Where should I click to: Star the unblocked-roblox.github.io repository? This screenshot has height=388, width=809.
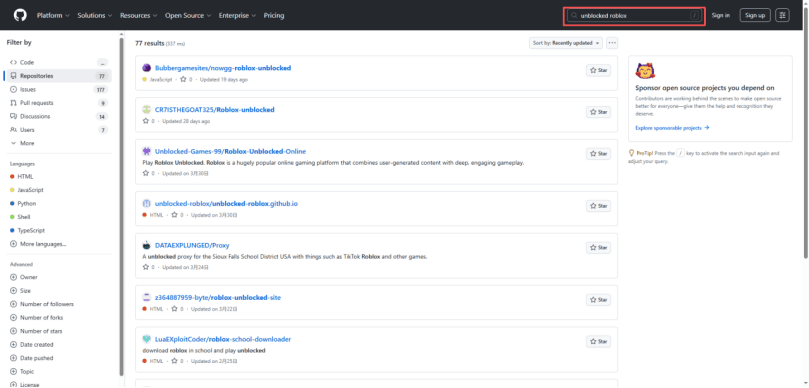(x=598, y=206)
